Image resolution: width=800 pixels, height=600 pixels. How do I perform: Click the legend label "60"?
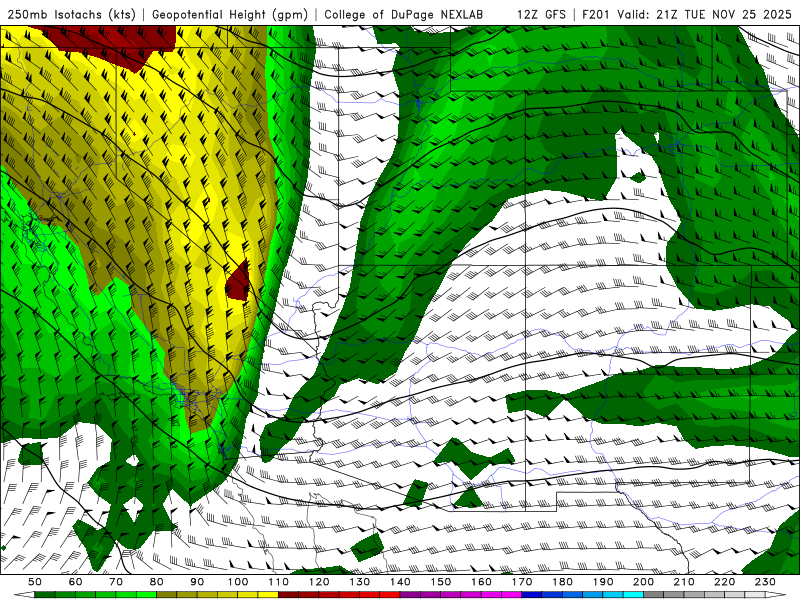tap(75, 582)
